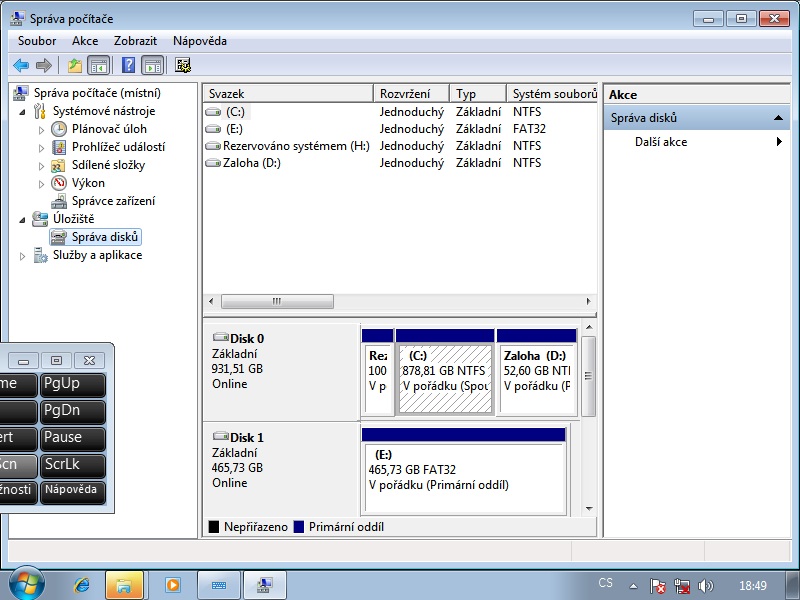Click the horizontal scrollbar under volume list
The image size is (800, 600).
[400, 301]
